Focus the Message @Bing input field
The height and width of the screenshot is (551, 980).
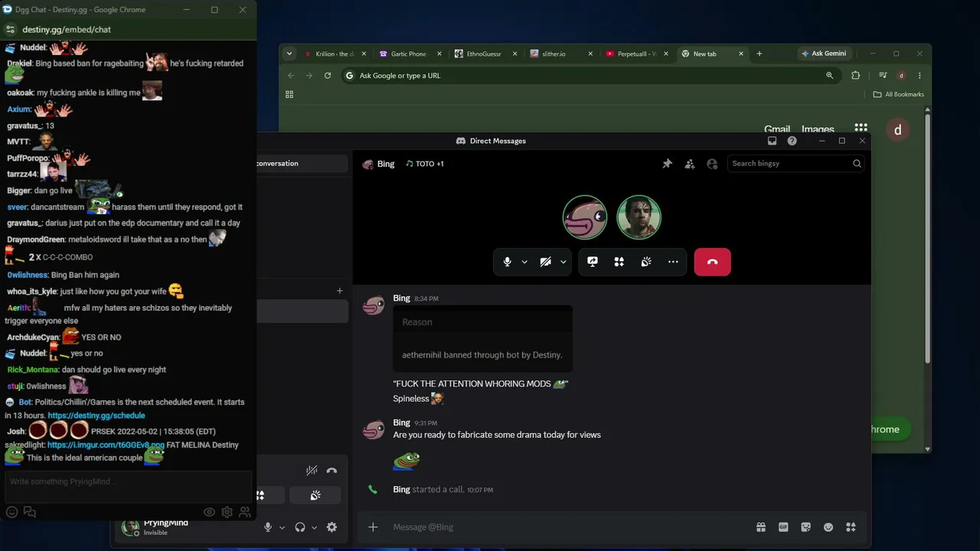[x=567, y=527]
